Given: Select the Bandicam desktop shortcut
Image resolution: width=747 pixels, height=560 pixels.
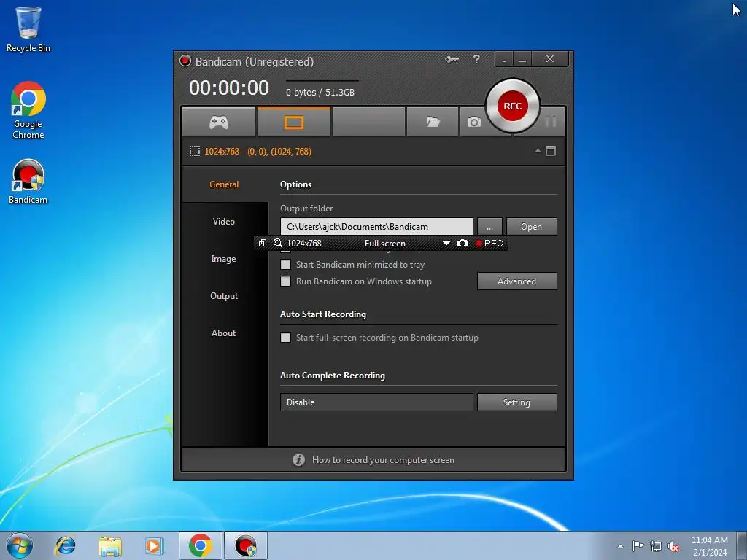Looking at the screenshot, I should [x=28, y=182].
